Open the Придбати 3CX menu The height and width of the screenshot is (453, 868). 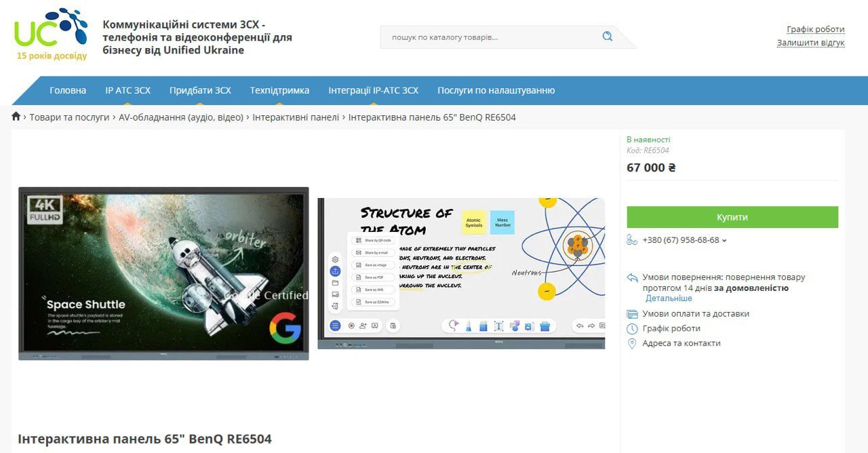200,90
